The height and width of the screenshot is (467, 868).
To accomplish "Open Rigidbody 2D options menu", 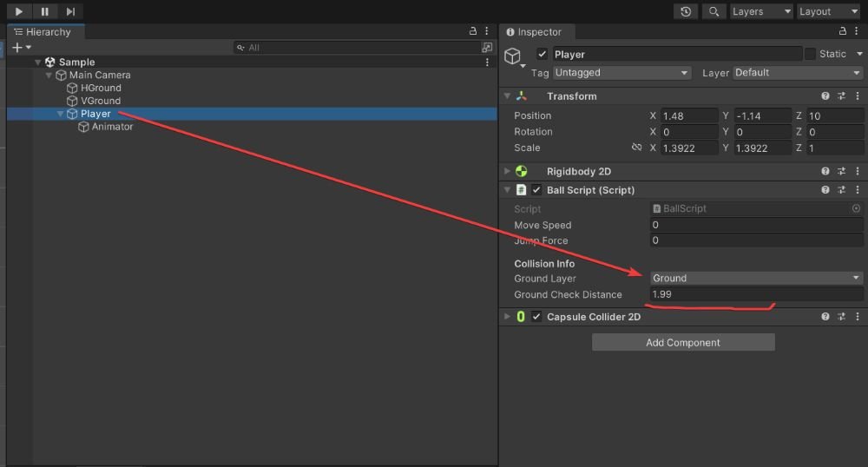I will click(x=858, y=171).
